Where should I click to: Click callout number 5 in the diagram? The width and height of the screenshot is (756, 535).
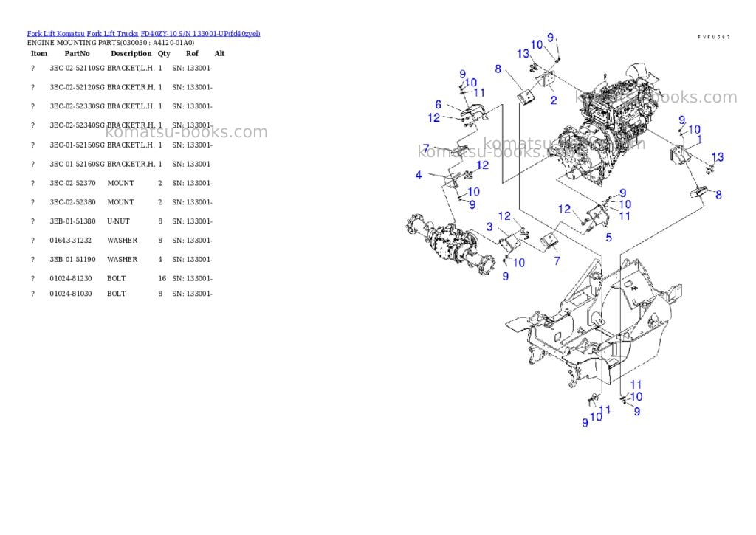(x=609, y=237)
